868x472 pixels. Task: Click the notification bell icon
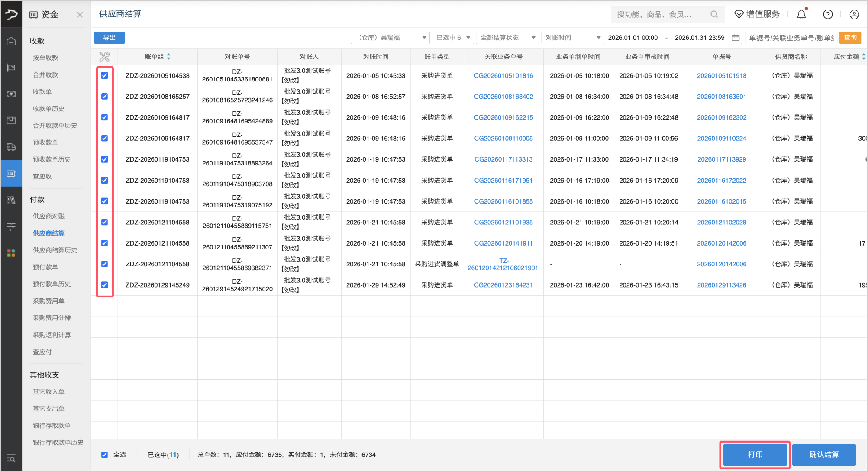tap(801, 14)
